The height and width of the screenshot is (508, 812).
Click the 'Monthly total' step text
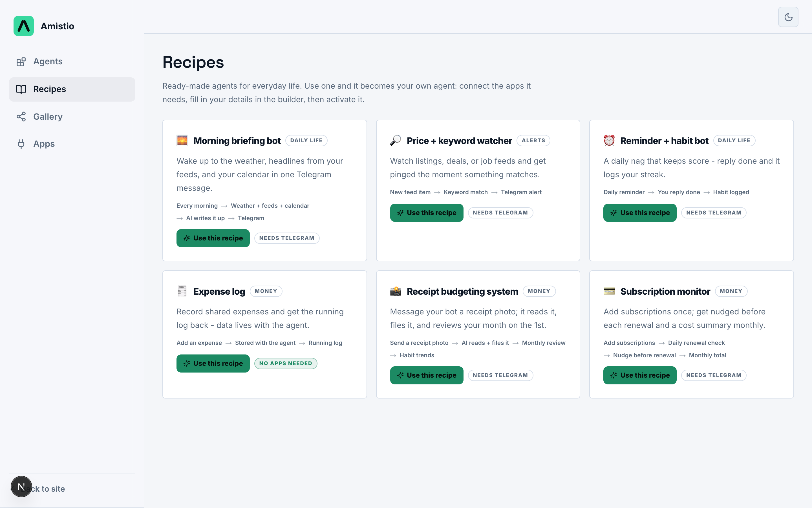[x=707, y=355]
